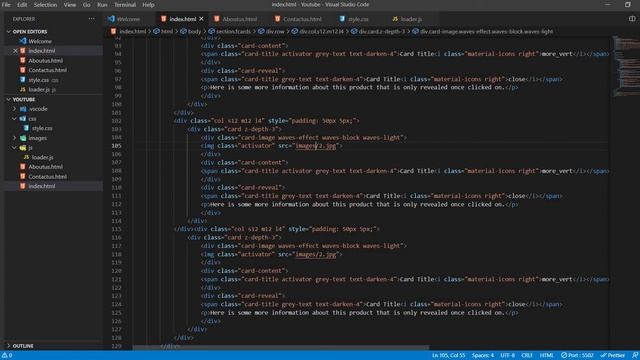The image size is (640, 360).
Task: Click the errors and warnings status indicator
Action: click(7, 356)
